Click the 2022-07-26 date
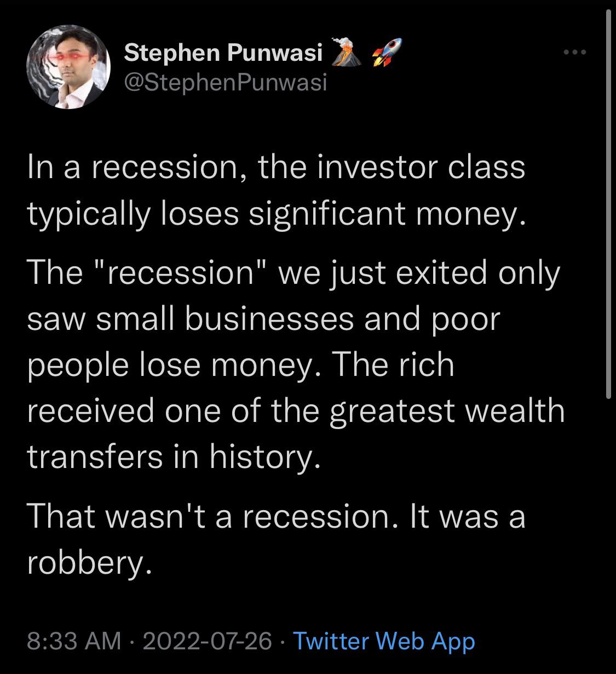The image size is (616, 674). 207,641
